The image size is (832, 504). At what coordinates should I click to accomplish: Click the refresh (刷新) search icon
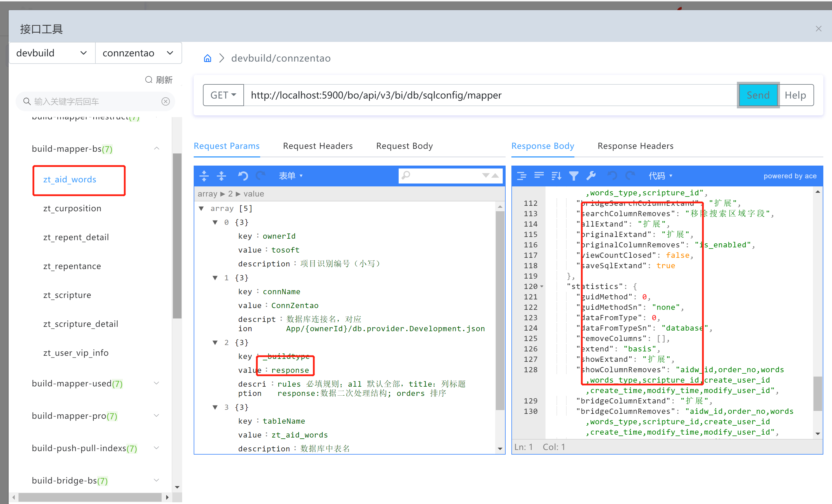coord(149,80)
